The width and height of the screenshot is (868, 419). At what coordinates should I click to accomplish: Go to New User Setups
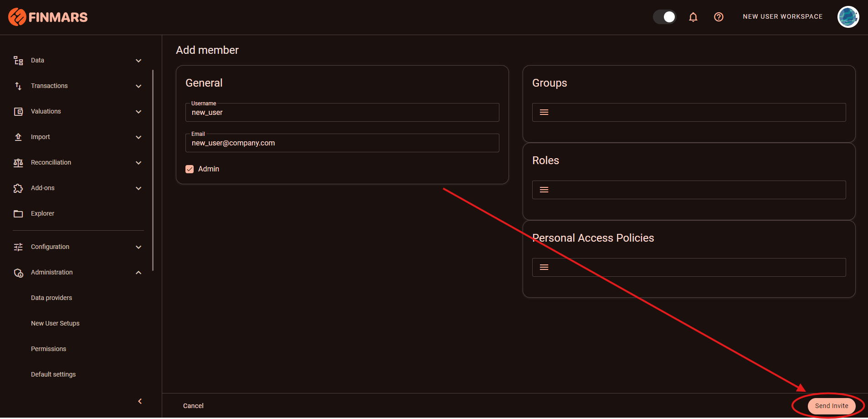click(55, 323)
